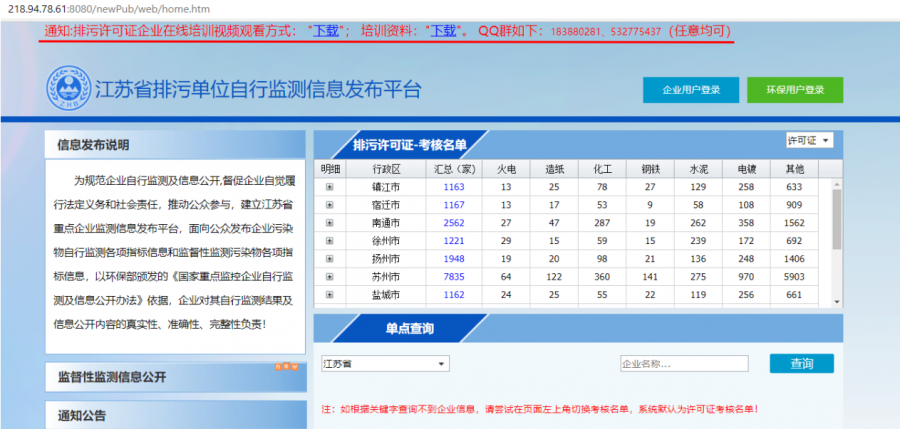
Task: Open the 通知公告 section
Action: (82, 415)
